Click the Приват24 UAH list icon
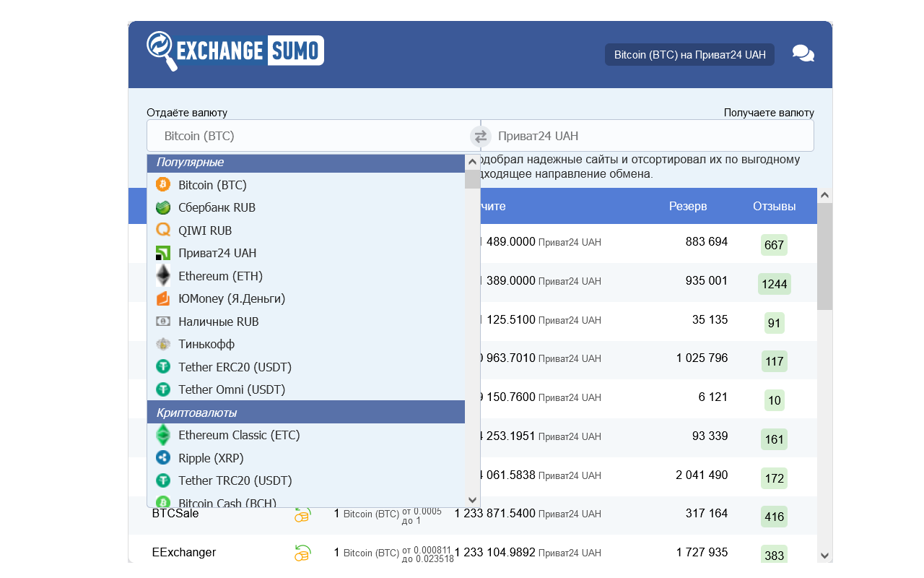This screenshot has width=924, height=578. coord(163,253)
